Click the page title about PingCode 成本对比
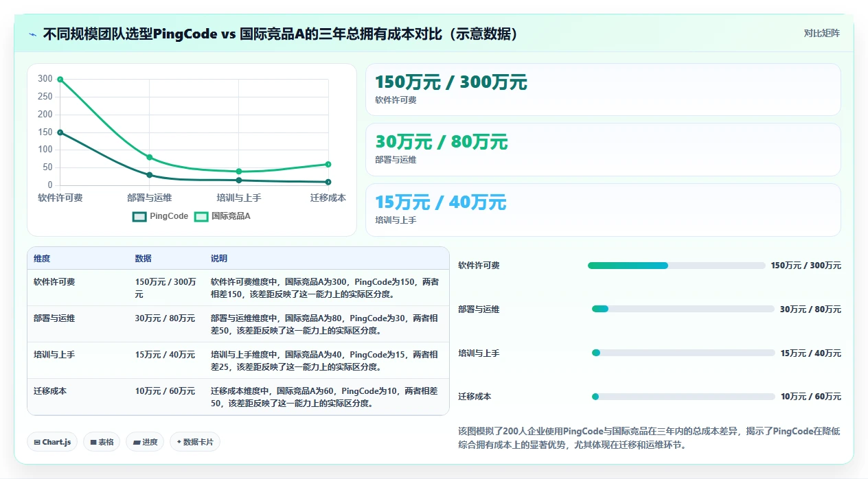This screenshot has width=868, height=479. tap(280, 34)
